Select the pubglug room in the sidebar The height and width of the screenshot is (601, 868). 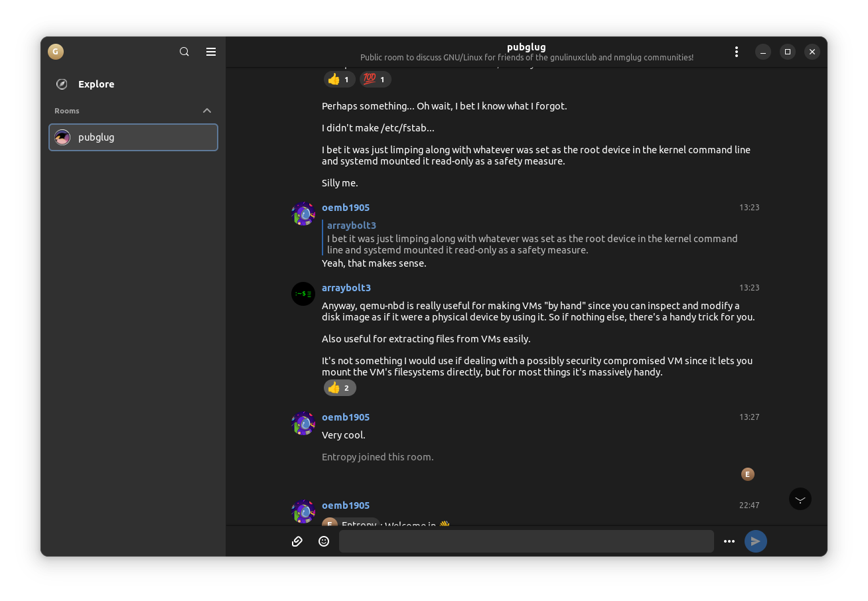pos(133,137)
